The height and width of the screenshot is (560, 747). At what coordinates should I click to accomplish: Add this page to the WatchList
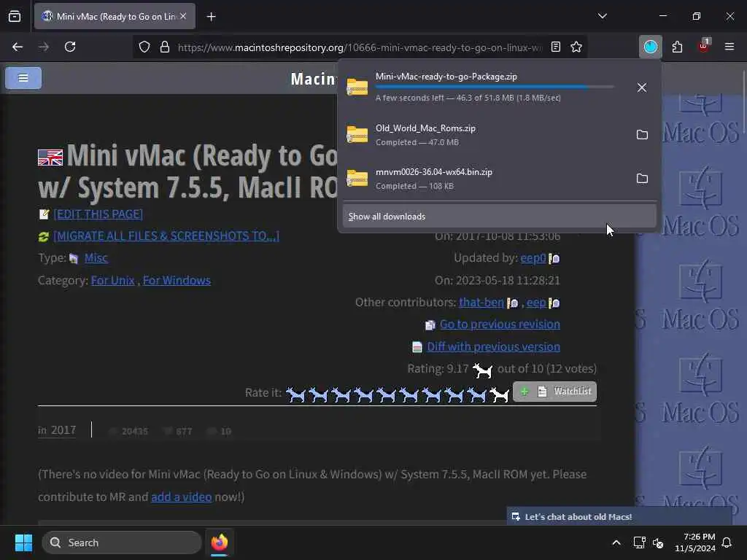point(554,392)
